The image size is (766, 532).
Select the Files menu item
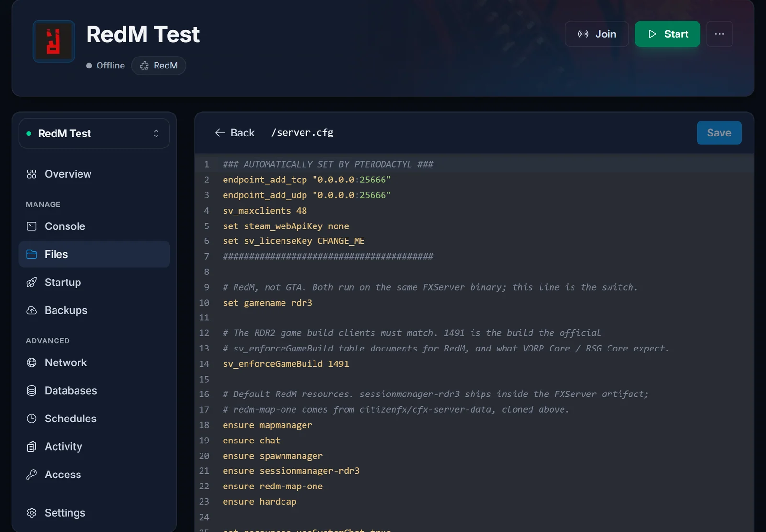pos(94,254)
